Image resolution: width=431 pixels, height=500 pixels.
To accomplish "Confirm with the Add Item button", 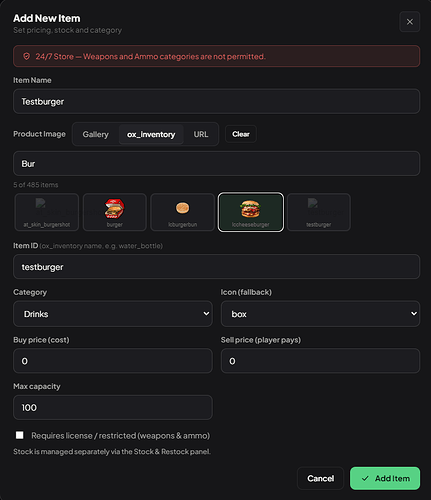I will [385, 478].
